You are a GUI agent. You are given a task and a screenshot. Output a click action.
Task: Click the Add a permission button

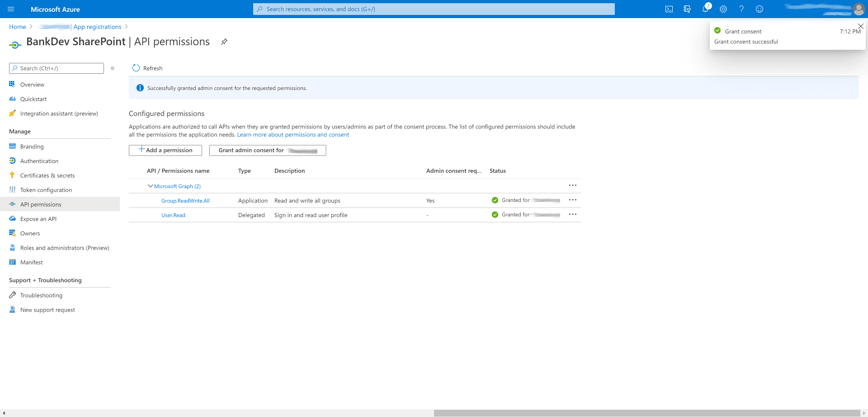coord(165,150)
